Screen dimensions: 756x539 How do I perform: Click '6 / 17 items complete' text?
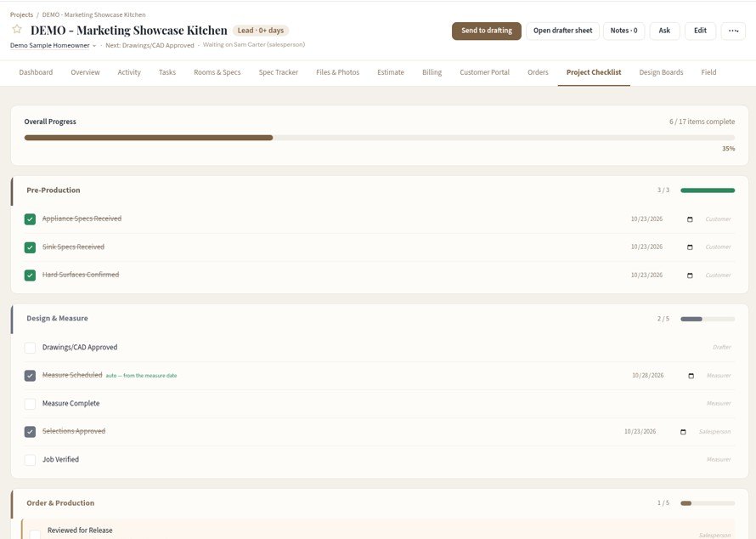click(702, 122)
